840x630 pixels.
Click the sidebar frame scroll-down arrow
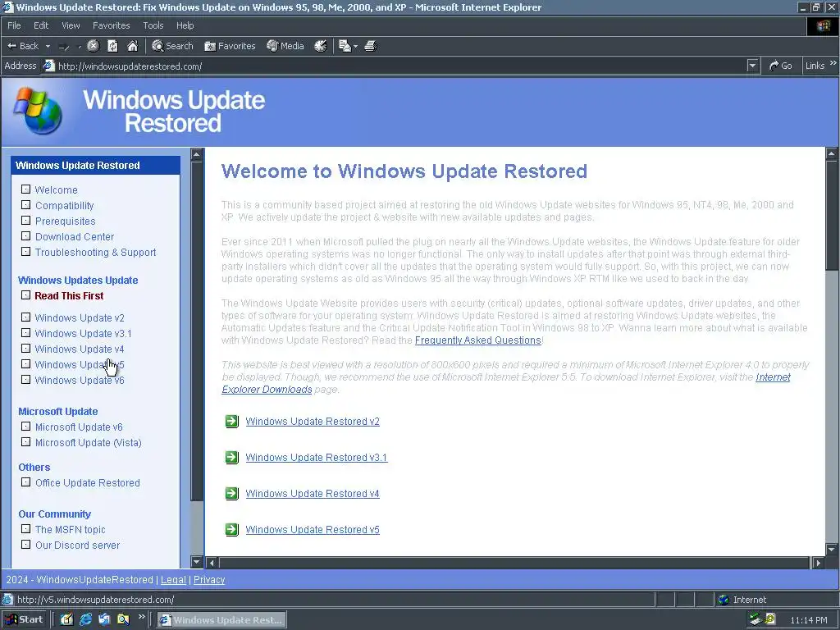(197, 562)
